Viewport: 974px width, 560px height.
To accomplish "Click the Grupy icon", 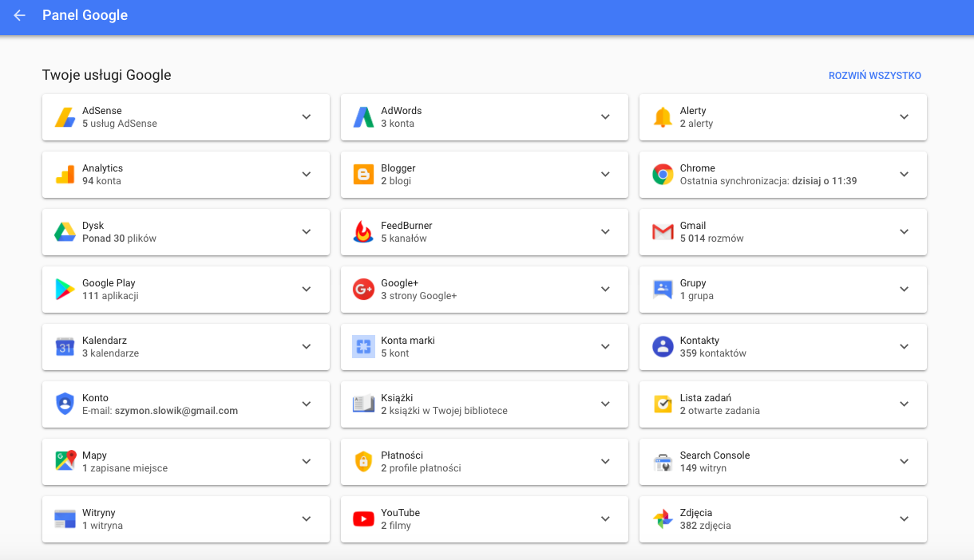I will pyautogui.click(x=663, y=290).
